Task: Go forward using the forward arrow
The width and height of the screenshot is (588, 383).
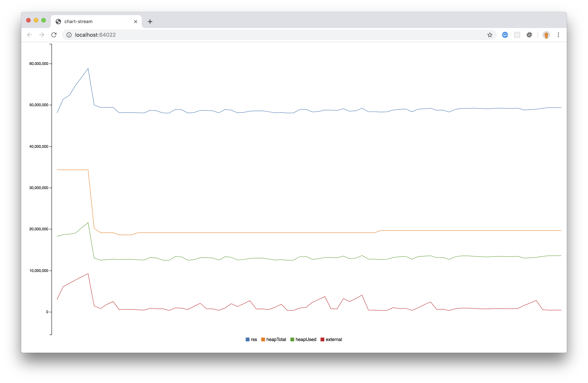Action: pos(42,35)
